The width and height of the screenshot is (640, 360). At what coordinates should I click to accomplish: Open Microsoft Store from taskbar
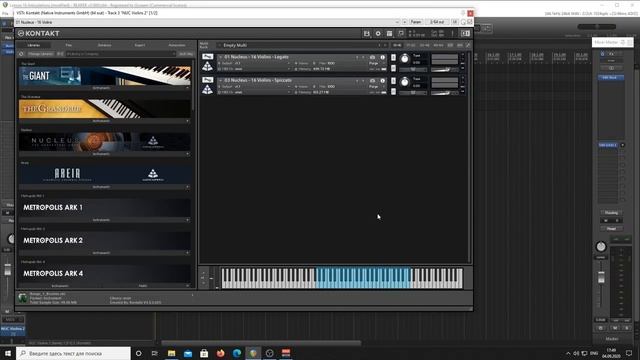coord(204,353)
